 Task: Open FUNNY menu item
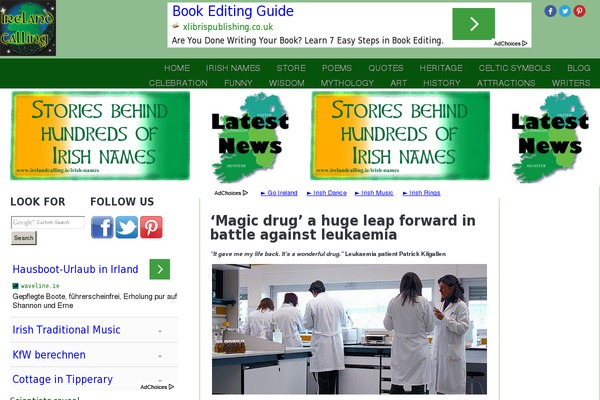pos(238,83)
